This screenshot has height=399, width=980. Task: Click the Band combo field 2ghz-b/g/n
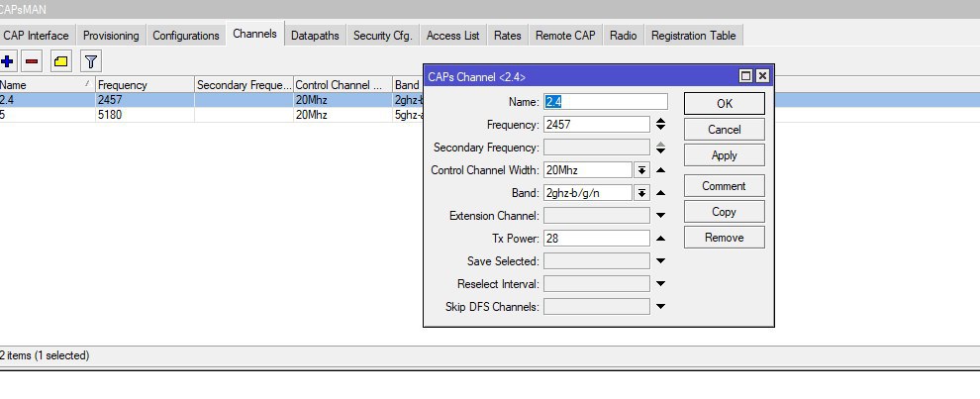pos(588,193)
